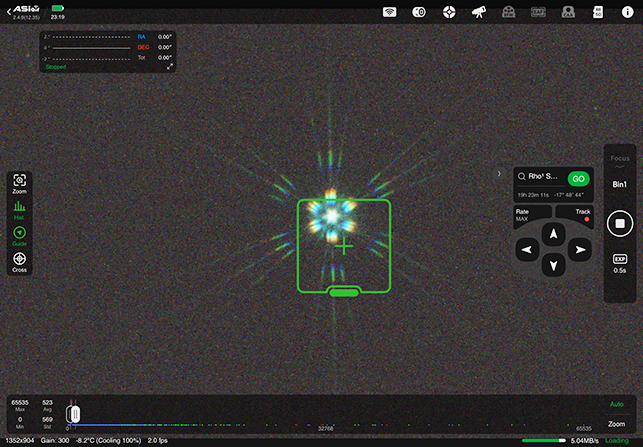Image resolution: width=643 pixels, height=447 pixels.
Task: Toggle the Hist. histogram display
Action: point(19,209)
